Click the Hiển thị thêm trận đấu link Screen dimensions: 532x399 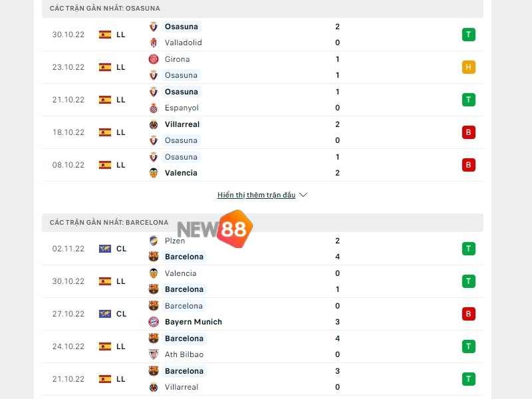[257, 195]
